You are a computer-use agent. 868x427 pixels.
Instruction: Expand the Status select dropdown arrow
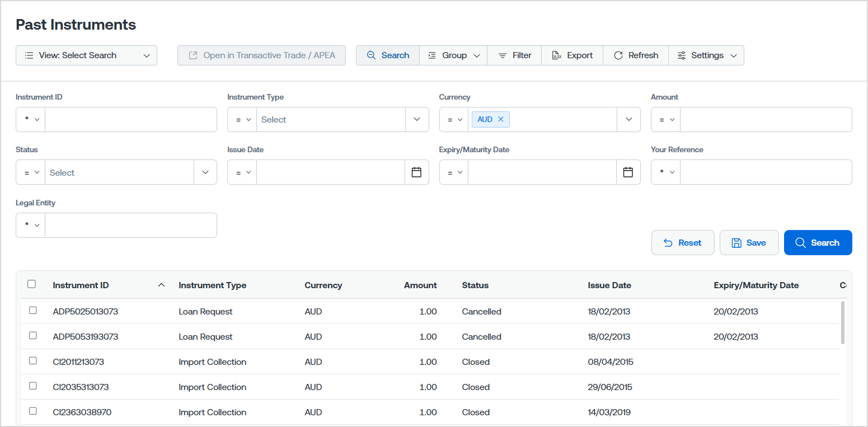(205, 172)
